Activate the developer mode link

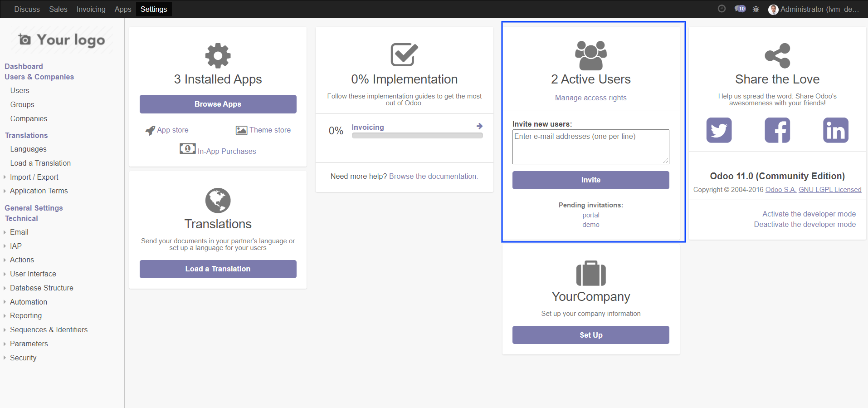(809, 214)
